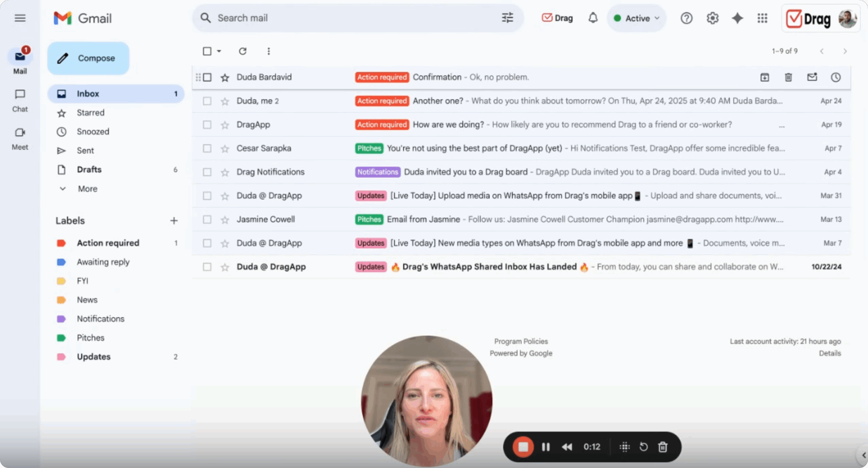The image size is (868, 468).
Task: Stop the screen recording
Action: click(x=523, y=447)
